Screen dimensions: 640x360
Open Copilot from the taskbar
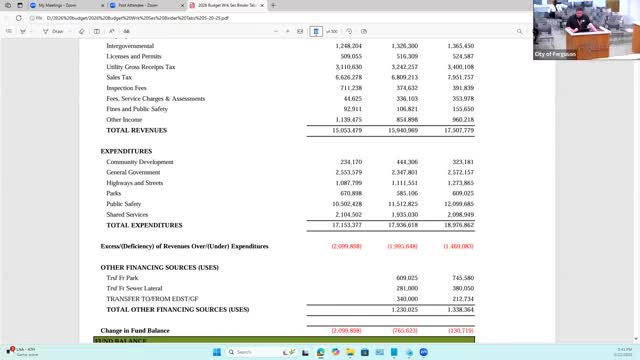(x=336, y=352)
